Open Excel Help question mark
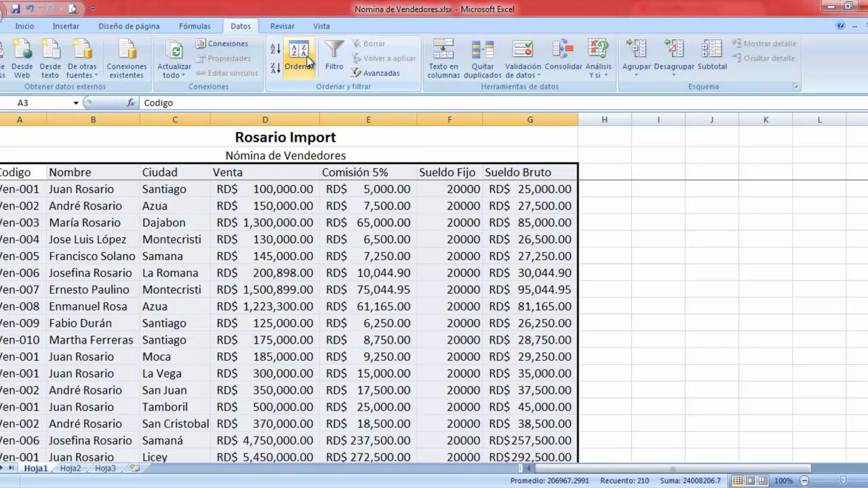868x488 pixels. pyautogui.click(x=841, y=26)
